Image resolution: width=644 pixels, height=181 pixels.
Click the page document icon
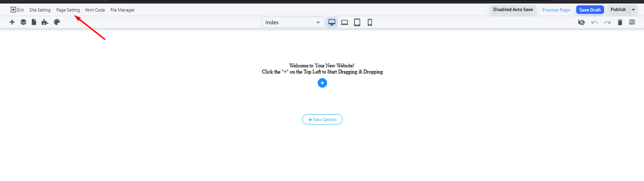click(34, 22)
